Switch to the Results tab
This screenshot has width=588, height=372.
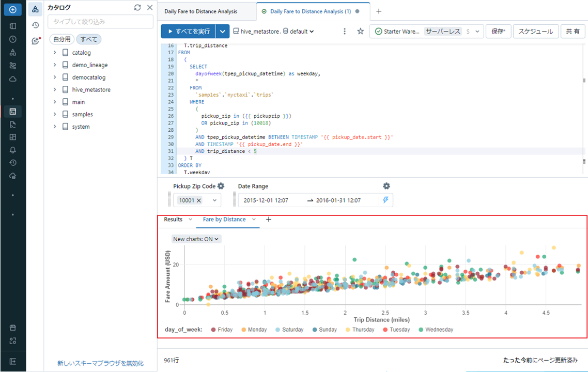[x=173, y=220]
